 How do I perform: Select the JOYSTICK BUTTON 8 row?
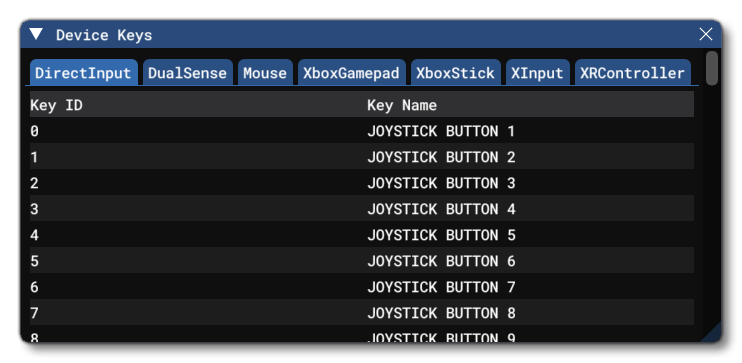tap(362, 313)
